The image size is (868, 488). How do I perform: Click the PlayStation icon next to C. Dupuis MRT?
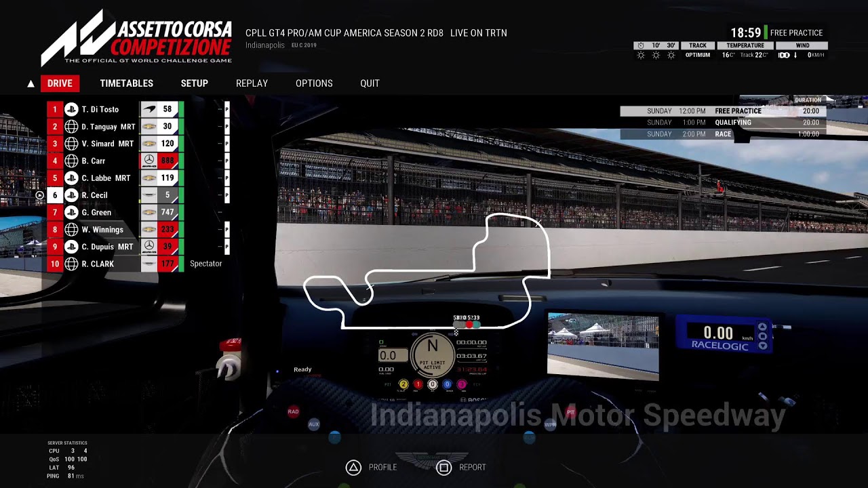(71, 247)
